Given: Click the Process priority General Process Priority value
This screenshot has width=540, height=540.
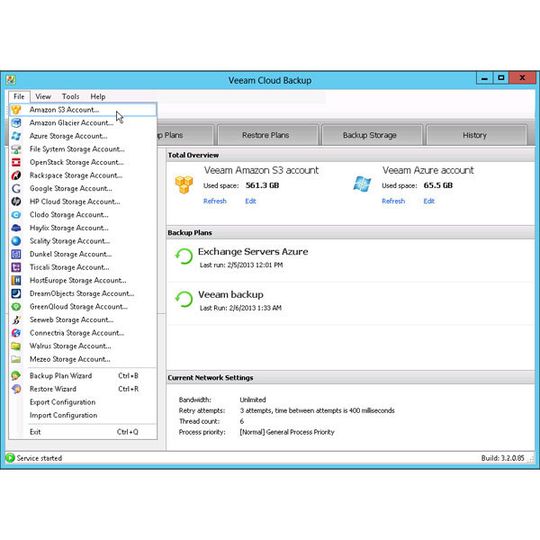Looking at the screenshot, I should (287, 432).
